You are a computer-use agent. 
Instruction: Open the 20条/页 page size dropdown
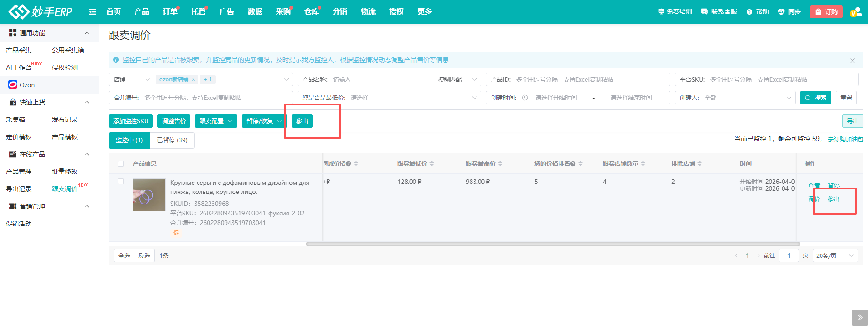coord(835,256)
